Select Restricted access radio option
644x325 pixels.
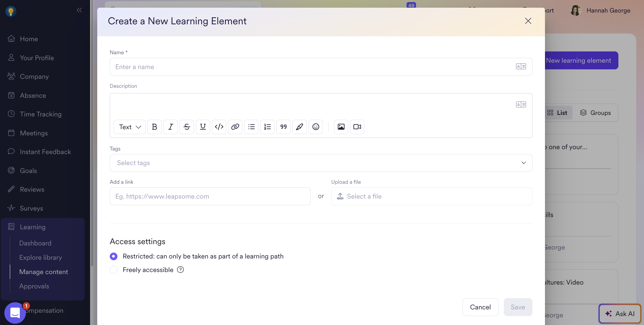coord(114,256)
